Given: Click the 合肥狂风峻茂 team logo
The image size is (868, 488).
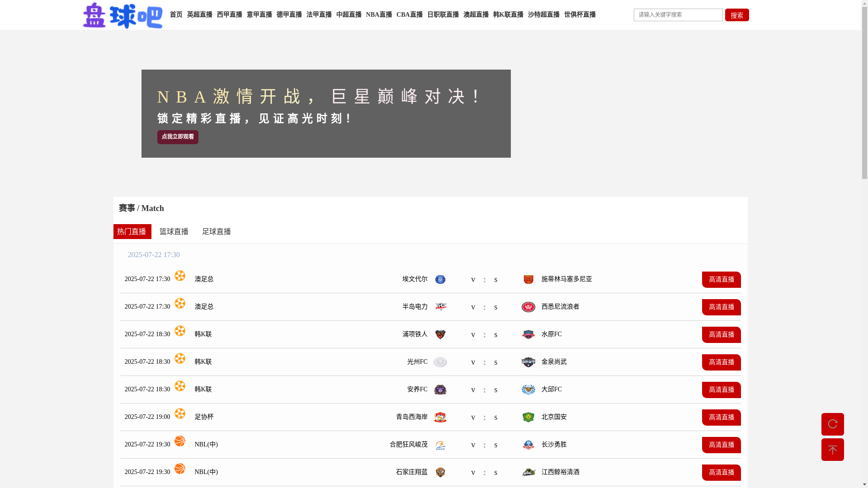Looking at the screenshot, I should click(x=440, y=445).
